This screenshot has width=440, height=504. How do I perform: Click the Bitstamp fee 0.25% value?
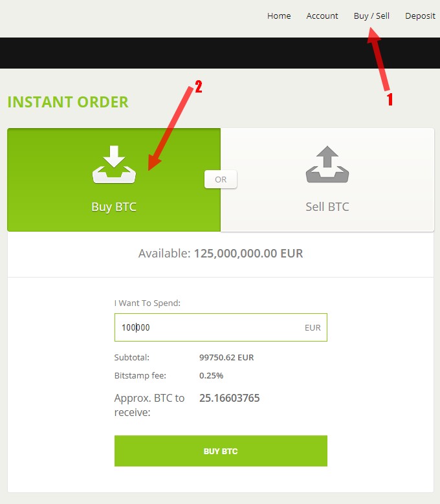211,375
